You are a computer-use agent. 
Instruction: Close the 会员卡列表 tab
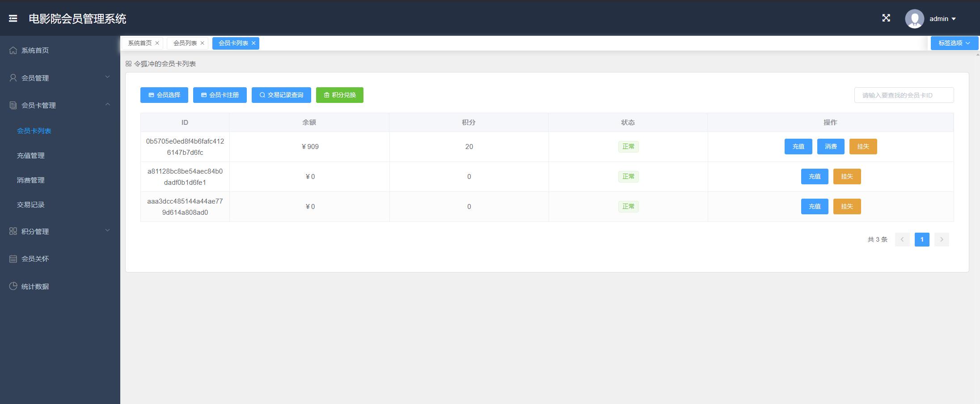coord(253,43)
